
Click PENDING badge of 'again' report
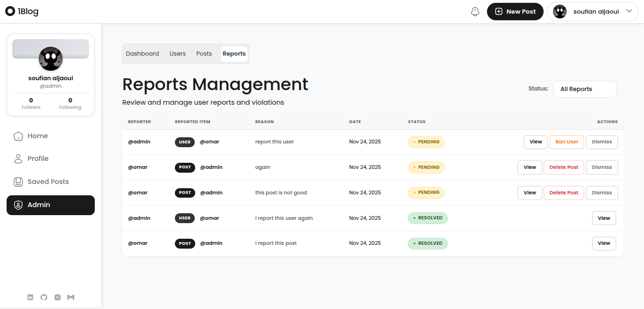point(426,167)
